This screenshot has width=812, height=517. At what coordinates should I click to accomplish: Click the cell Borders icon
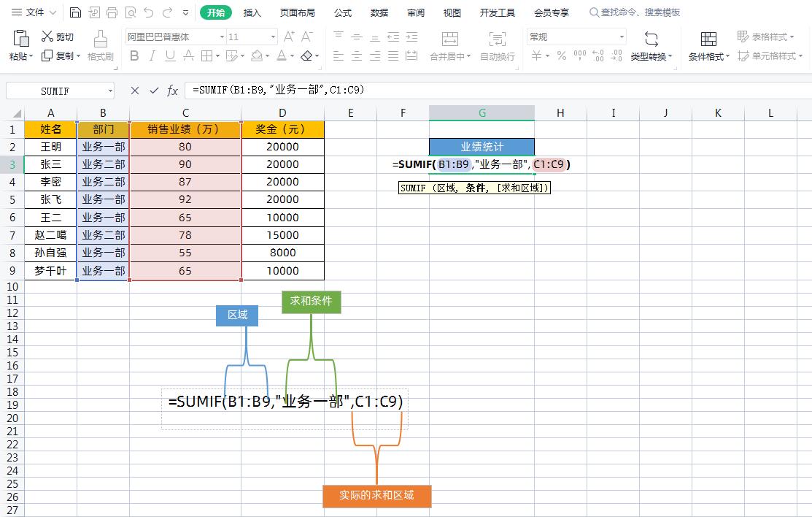coord(206,55)
